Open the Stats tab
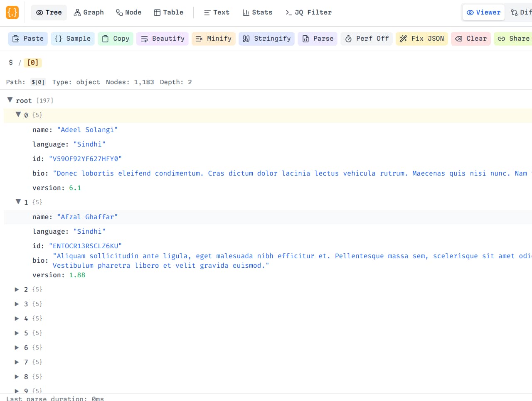 (257, 12)
